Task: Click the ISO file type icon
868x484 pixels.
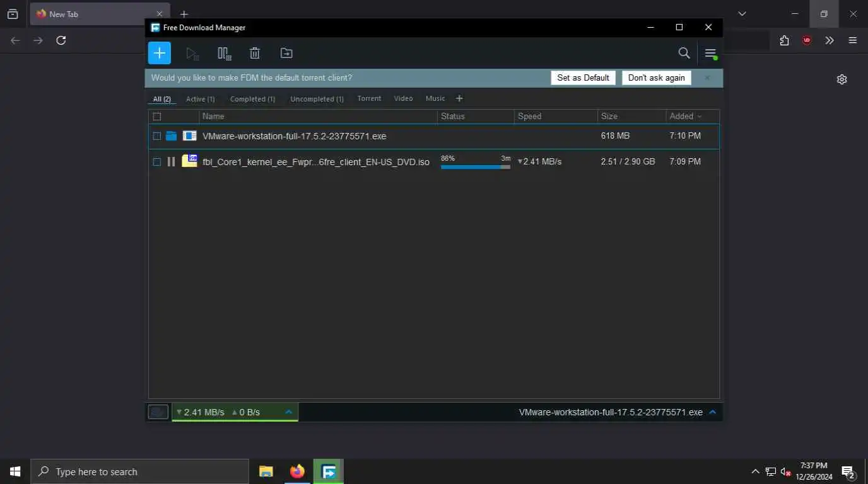Action: [189, 161]
